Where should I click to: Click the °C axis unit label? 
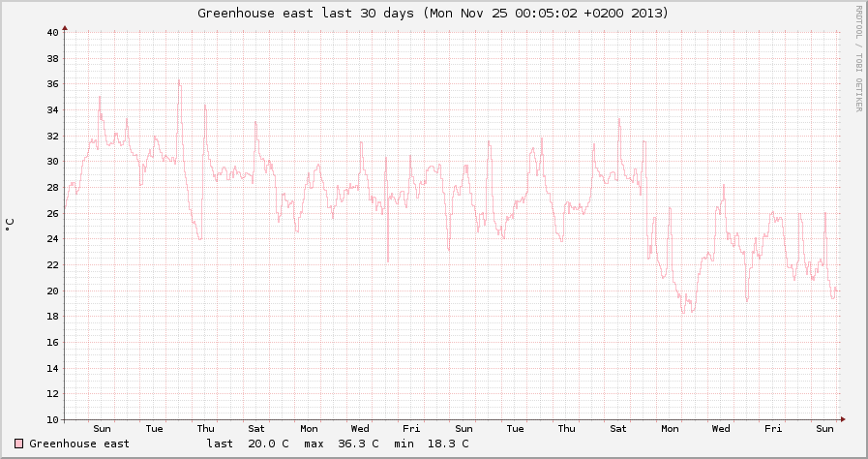coord(10,225)
